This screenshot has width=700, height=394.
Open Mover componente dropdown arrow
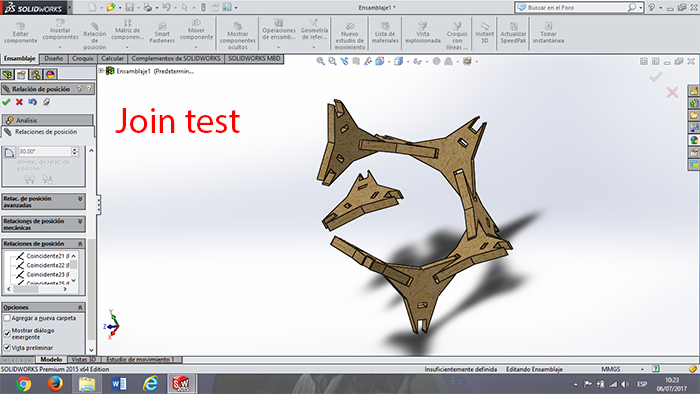tap(196, 46)
